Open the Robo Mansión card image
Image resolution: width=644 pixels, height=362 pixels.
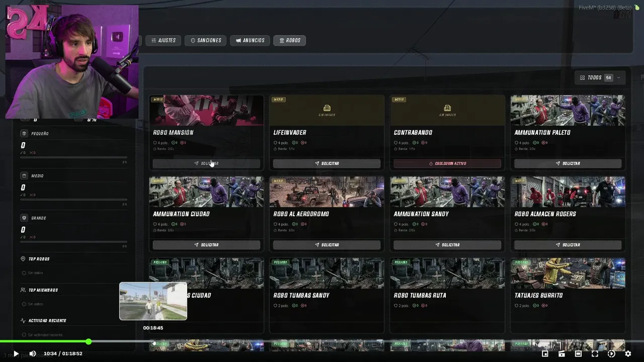coord(206,110)
